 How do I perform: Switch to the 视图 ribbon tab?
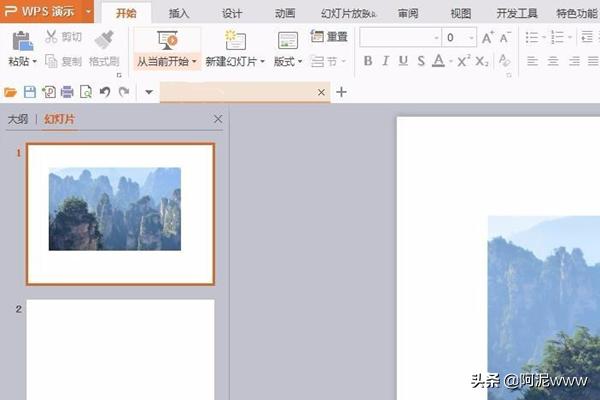(x=461, y=14)
